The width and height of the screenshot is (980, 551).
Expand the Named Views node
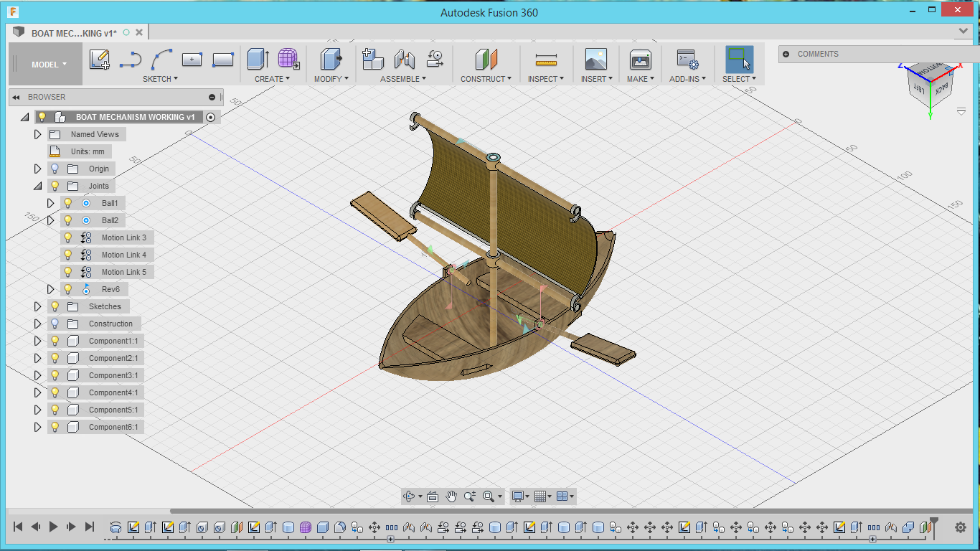(38, 134)
